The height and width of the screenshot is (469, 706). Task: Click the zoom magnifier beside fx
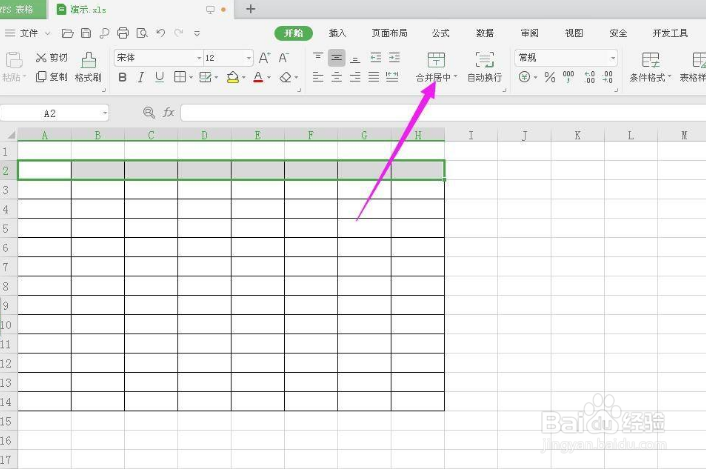pyautogui.click(x=149, y=113)
